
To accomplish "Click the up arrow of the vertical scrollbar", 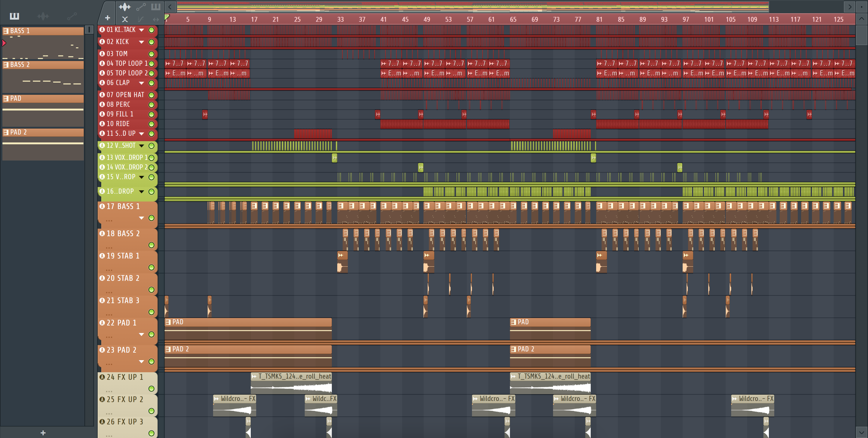I will pyautogui.click(x=862, y=19).
